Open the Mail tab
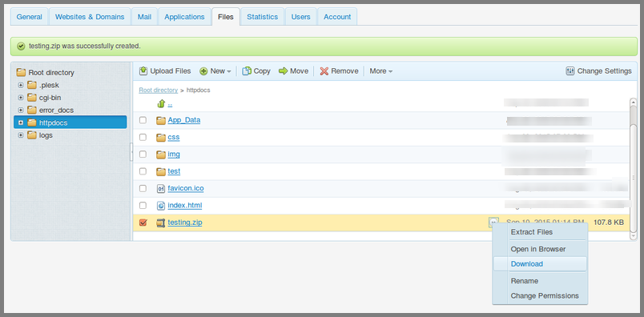644x317 pixels. 144,17
